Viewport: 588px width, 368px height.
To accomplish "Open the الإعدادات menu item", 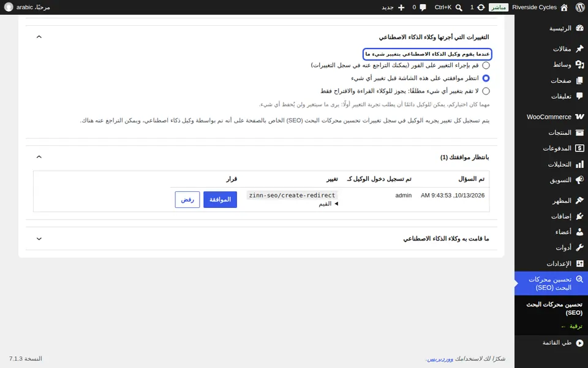I will pyautogui.click(x=551, y=264).
